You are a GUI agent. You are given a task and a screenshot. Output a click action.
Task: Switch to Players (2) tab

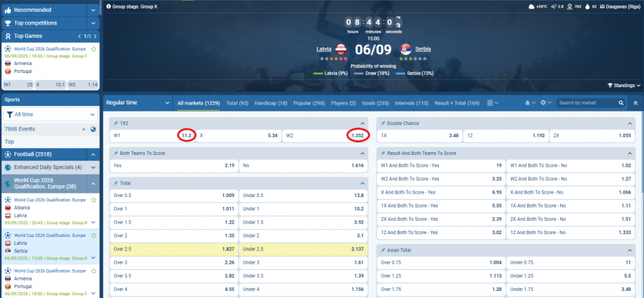(x=344, y=103)
